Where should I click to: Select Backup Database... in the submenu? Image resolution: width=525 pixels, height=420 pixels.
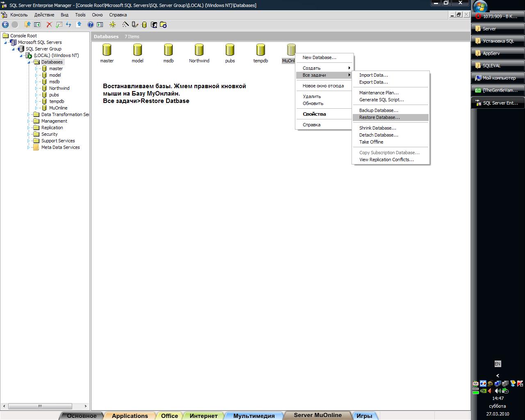tap(379, 110)
